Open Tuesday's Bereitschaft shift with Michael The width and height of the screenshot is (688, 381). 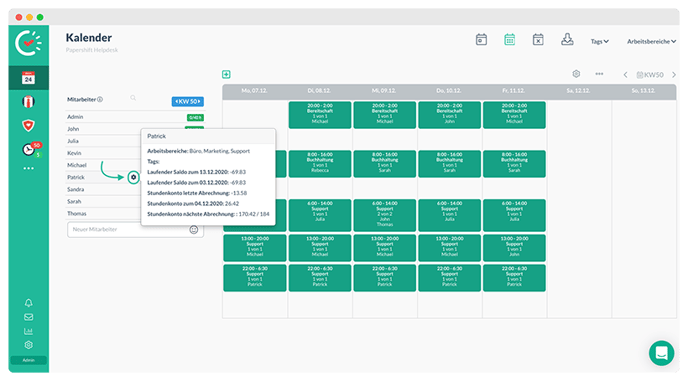click(320, 115)
